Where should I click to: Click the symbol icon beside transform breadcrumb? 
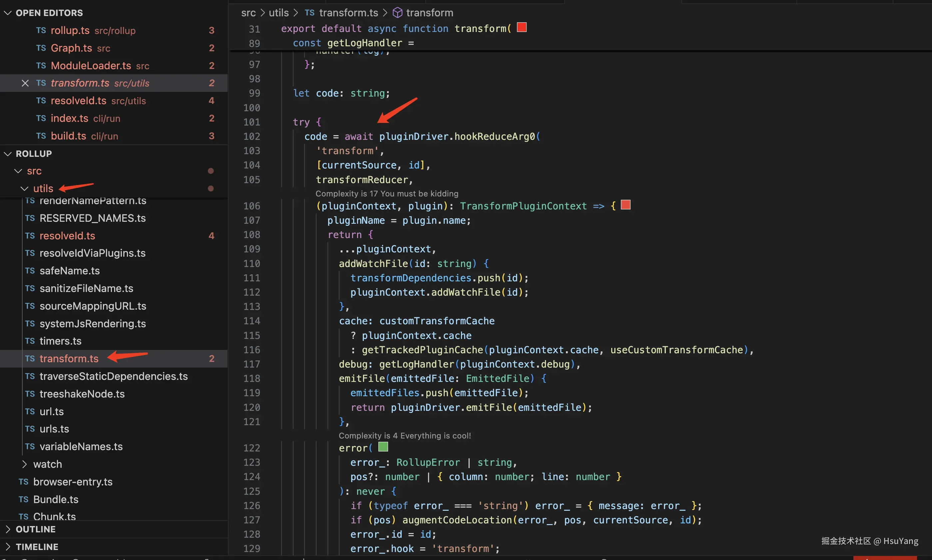click(x=397, y=13)
